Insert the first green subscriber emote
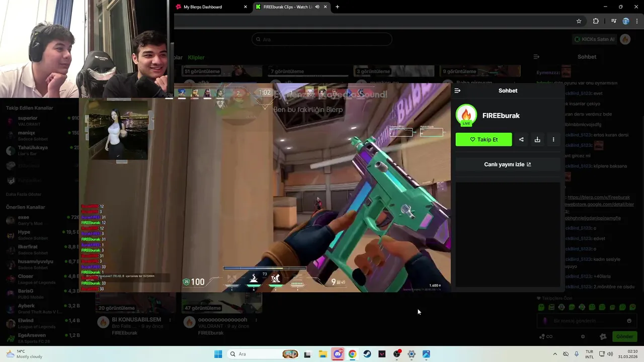Viewport: 644px width, 362px height. coord(541,307)
